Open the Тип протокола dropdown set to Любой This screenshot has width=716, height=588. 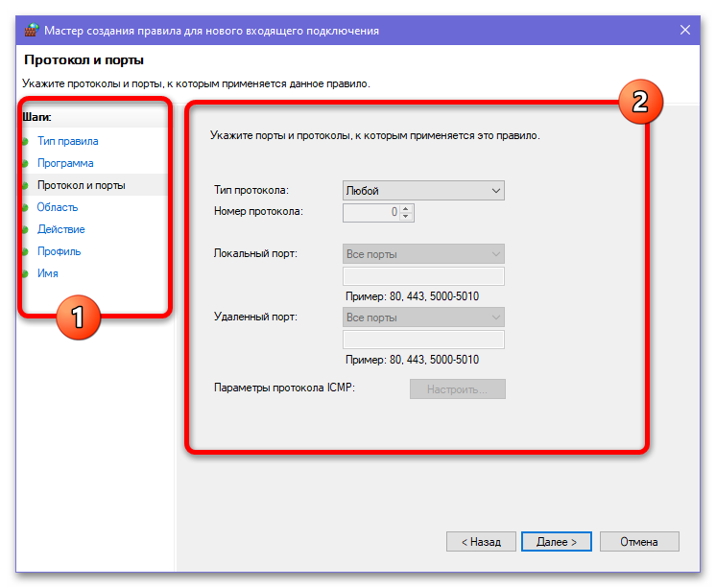[423, 190]
